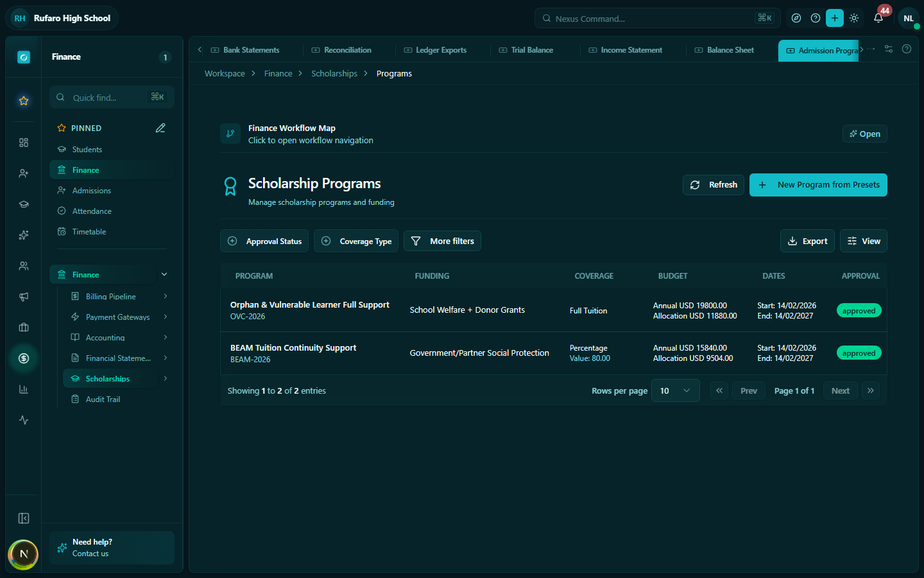Expand the Financial Statements submenu

coord(166,358)
